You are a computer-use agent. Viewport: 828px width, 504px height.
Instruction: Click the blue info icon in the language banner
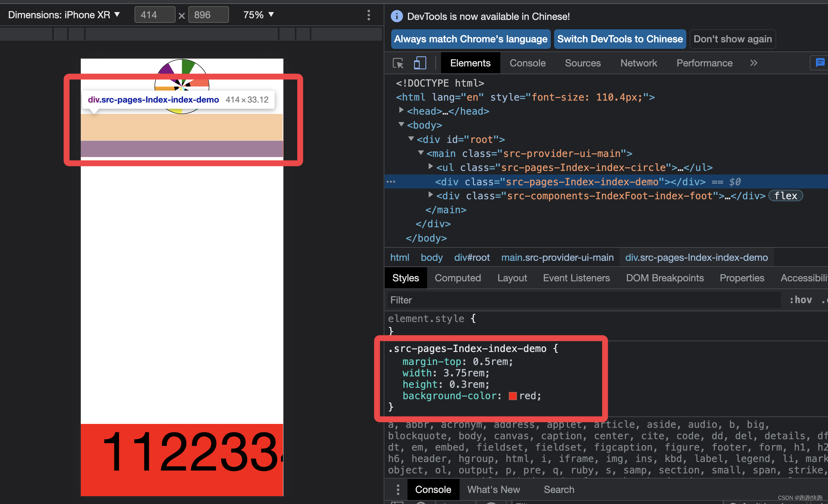(397, 16)
